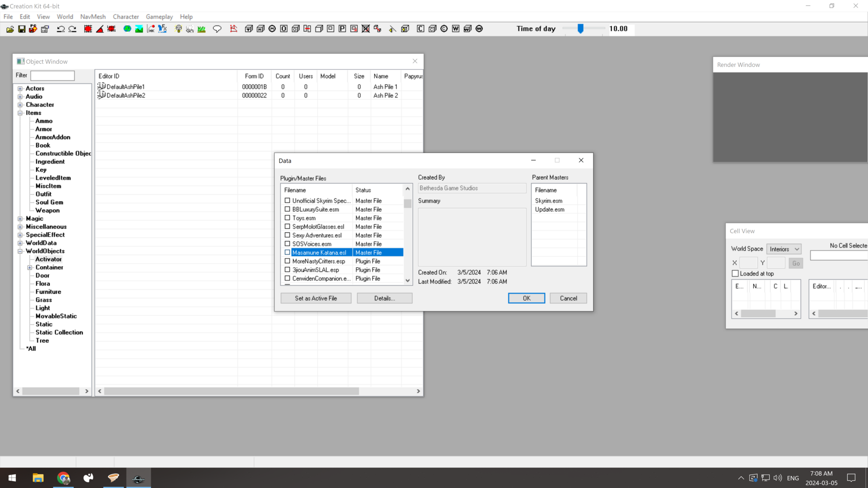Enable the Loaded at top checkbox
This screenshot has height=488, width=868.
[x=735, y=273]
